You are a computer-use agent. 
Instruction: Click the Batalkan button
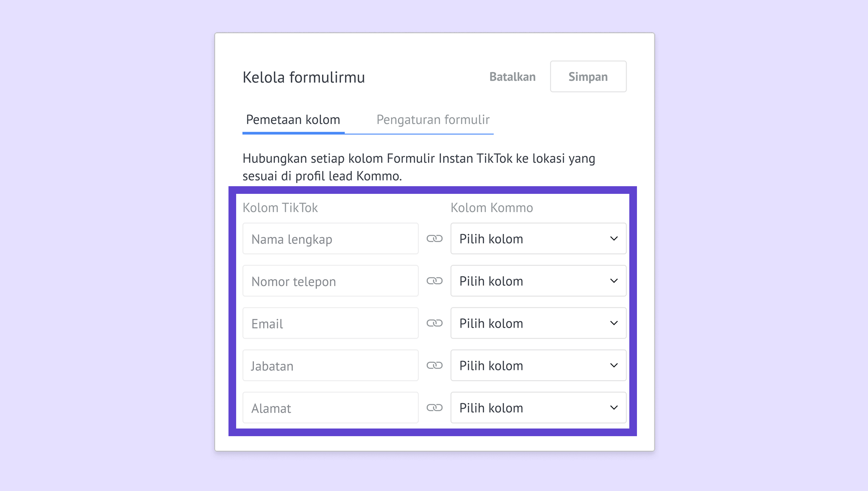coord(512,77)
